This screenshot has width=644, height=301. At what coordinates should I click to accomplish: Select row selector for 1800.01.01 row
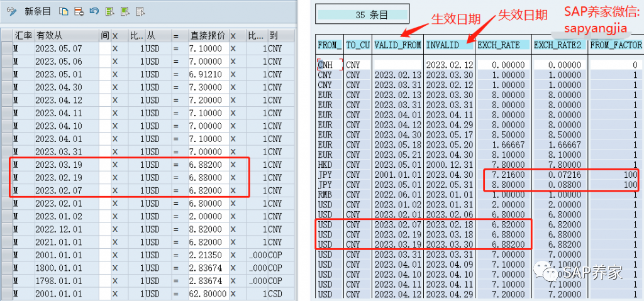[x=6, y=268]
